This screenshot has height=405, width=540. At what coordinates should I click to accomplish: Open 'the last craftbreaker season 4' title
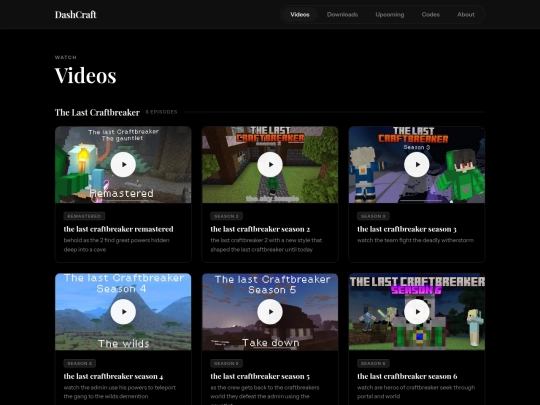click(x=113, y=376)
